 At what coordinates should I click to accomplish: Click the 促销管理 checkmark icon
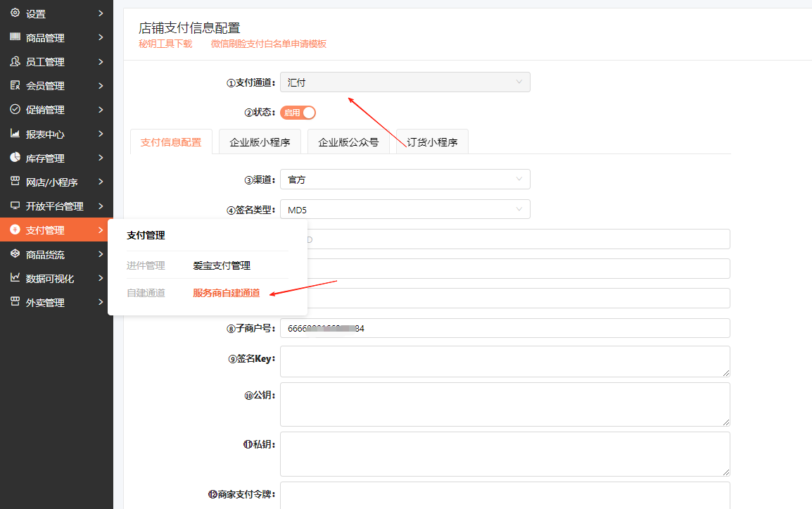[x=15, y=109]
